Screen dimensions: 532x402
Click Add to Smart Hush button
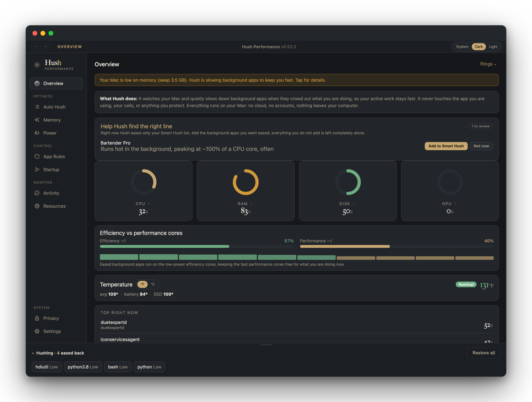(446, 146)
